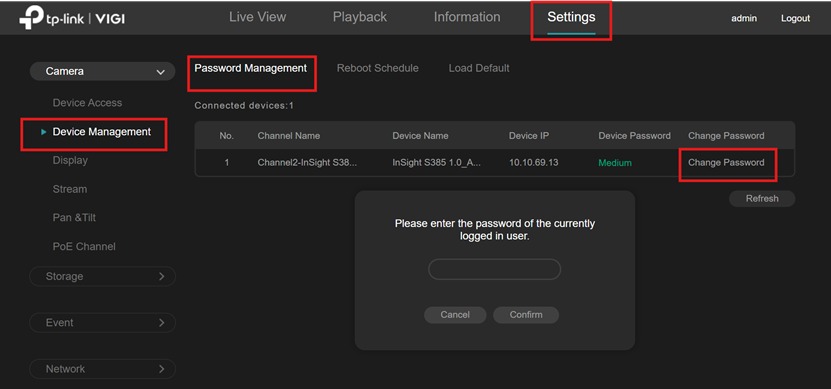Open the Stream settings item

[69, 189]
